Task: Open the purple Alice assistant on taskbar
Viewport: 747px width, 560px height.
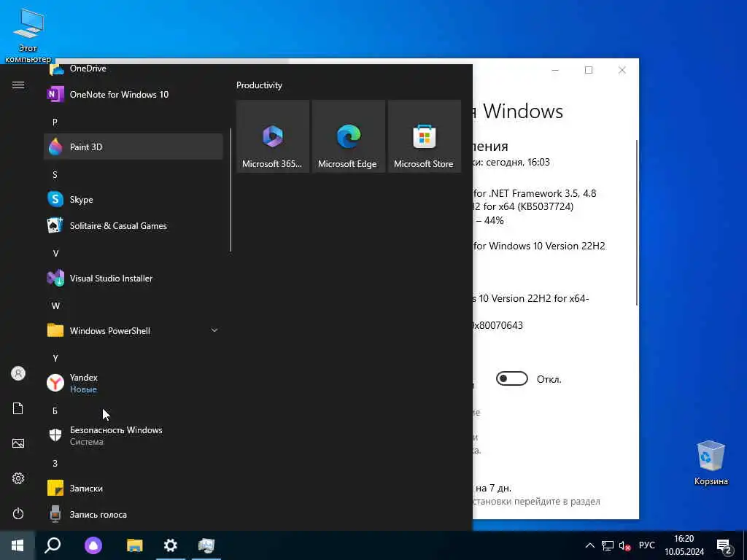Action: click(93, 545)
